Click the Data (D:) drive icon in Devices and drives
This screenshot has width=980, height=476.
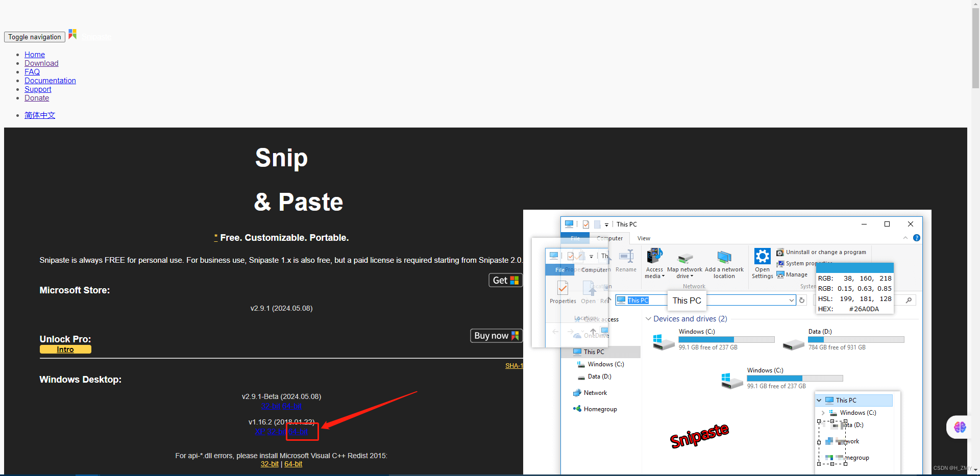pyautogui.click(x=794, y=345)
